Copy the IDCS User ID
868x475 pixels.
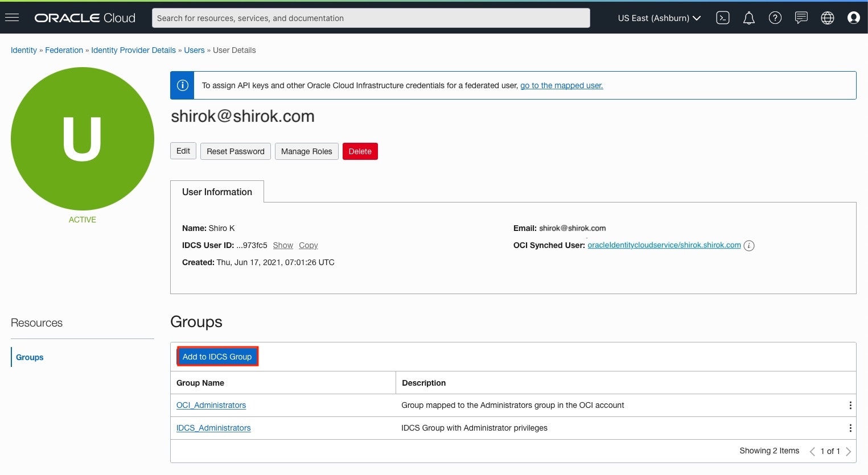tap(308, 245)
